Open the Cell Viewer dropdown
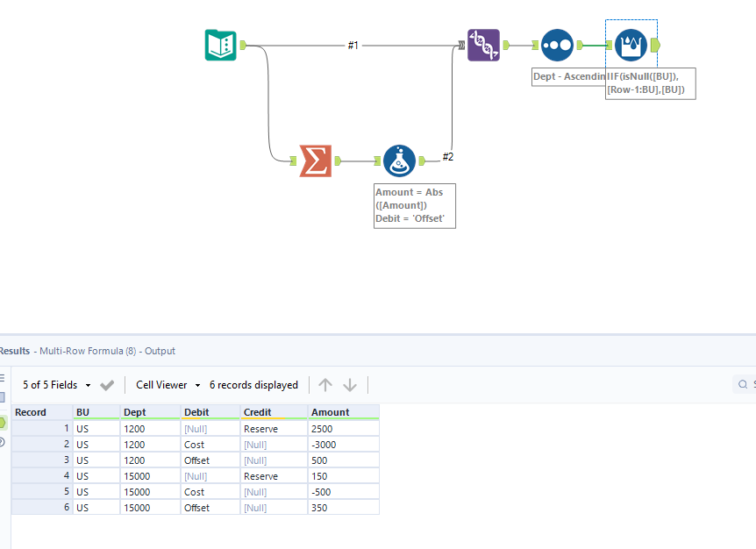 coord(167,384)
